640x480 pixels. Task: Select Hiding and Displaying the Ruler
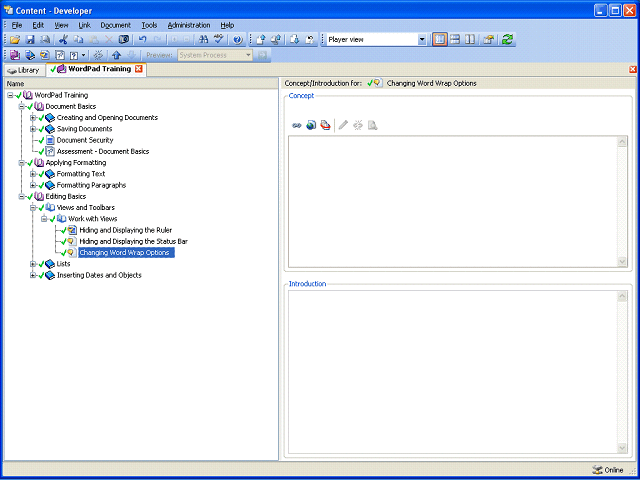(126, 230)
